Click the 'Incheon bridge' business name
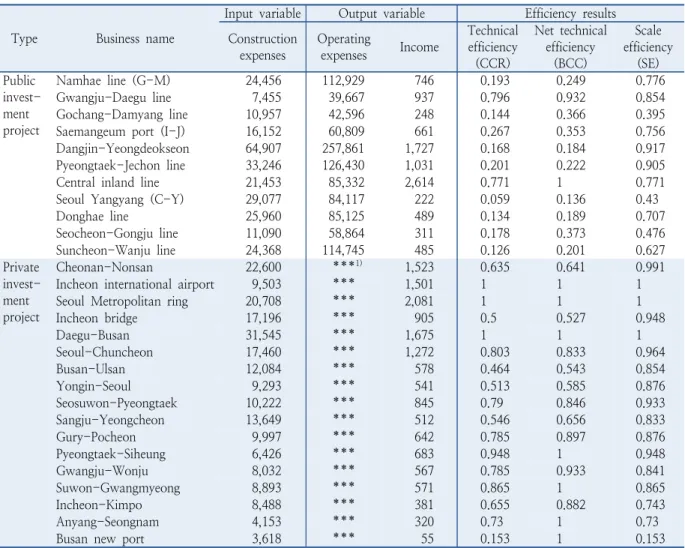Image resolution: width=685 pixels, height=548 pixels. click(97, 319)
